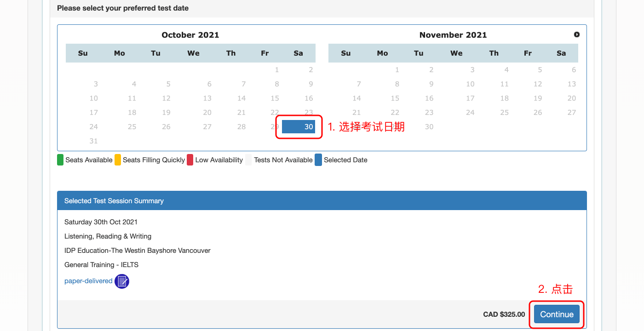Click gray Tests Not Available swatch
This screenshot has width=644, height=331.
pyautogui.click(x=249, y=160)
